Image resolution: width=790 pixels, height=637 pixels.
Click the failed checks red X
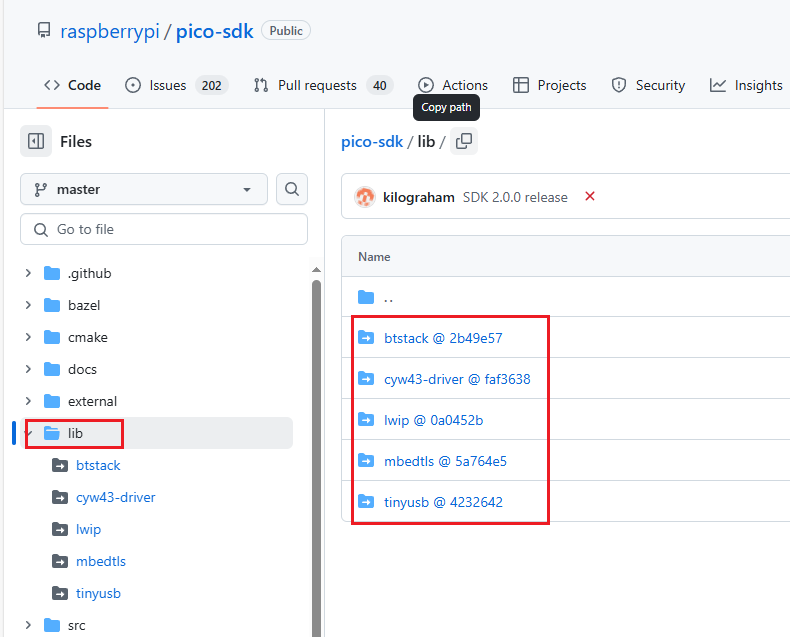coord(589,196)
